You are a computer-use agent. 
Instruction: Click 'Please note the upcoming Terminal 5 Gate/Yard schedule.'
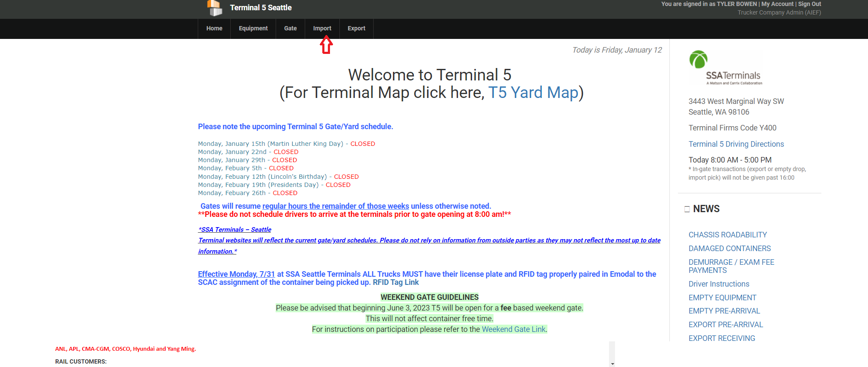pos(295,127)
